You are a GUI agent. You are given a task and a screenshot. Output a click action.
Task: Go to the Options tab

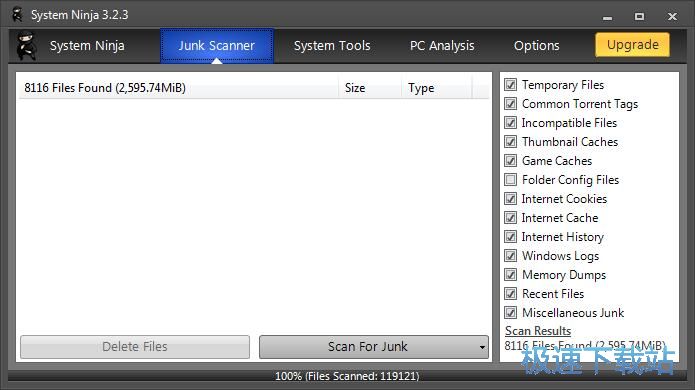tap(536, 46)
